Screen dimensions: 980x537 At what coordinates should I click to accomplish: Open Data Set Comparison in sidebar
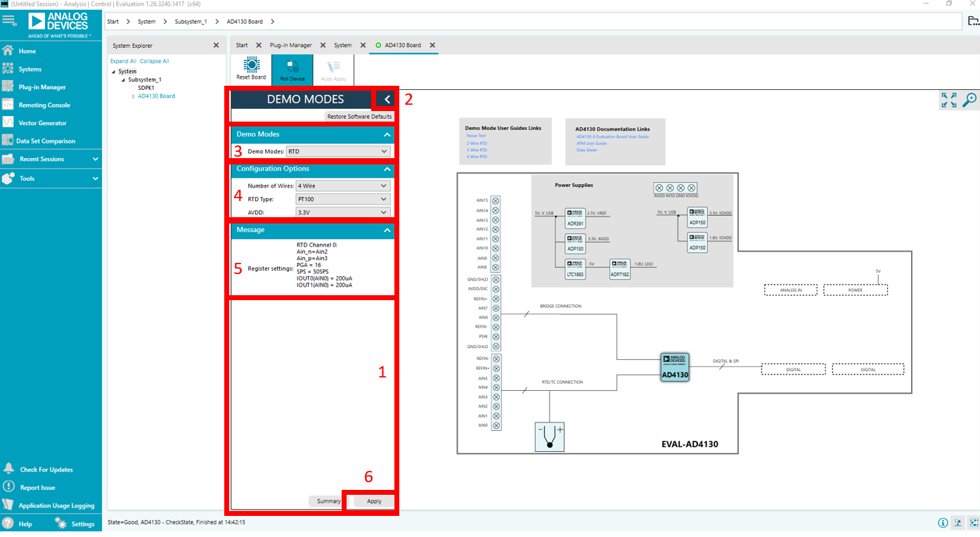pos(46,141)
